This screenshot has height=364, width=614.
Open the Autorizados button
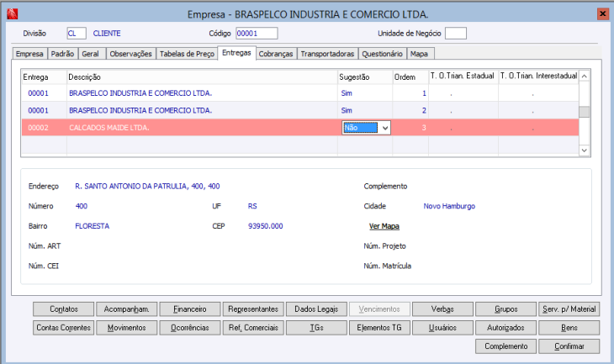506,328
